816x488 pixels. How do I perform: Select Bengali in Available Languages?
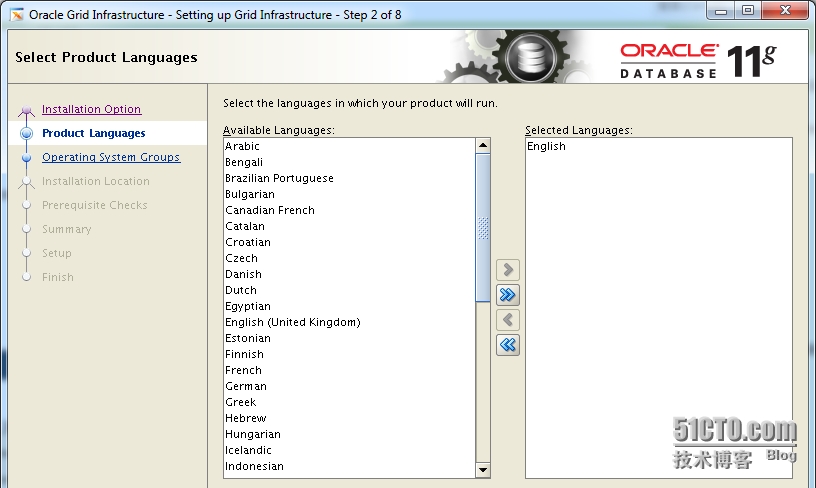click(x=349, y=162)
